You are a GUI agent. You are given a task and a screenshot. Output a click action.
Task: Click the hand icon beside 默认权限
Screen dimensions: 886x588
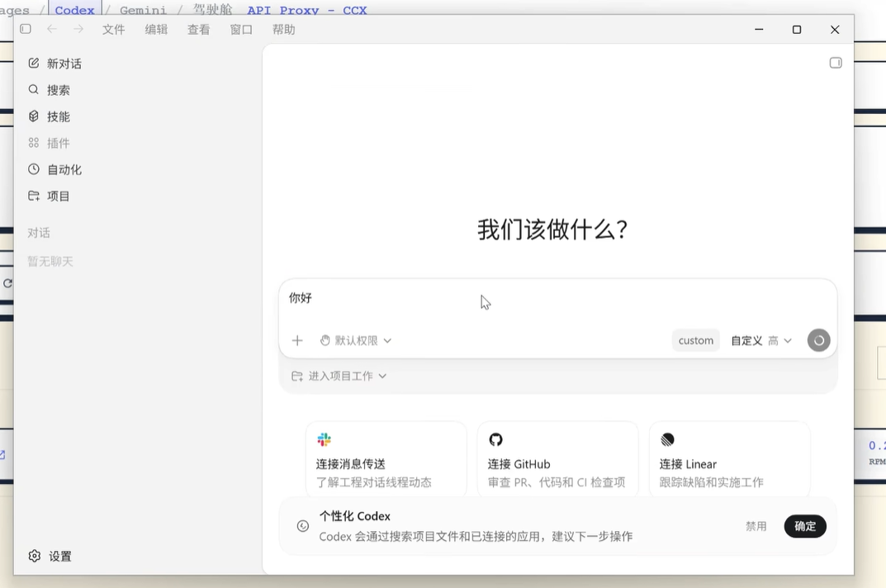pos(325,340)
